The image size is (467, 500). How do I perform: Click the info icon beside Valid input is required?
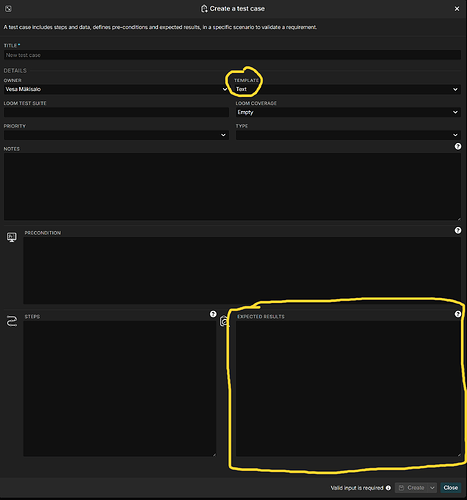point(388,488)
